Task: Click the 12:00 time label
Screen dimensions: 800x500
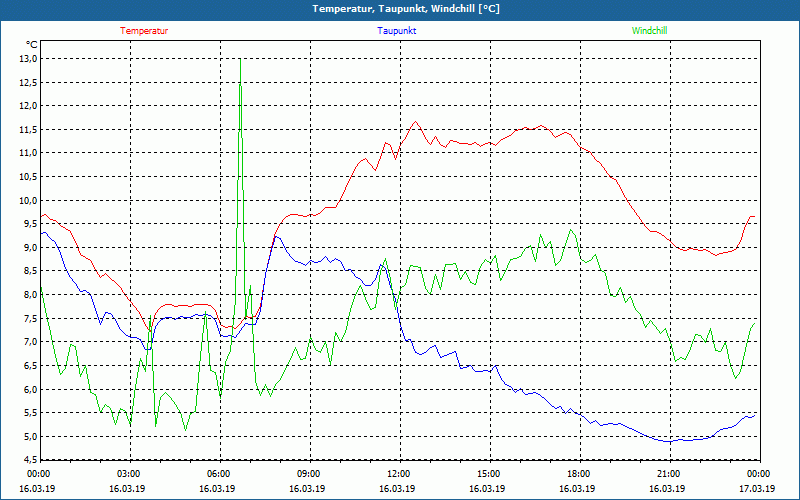Action: pyautogui.click(x=399, y=474)
